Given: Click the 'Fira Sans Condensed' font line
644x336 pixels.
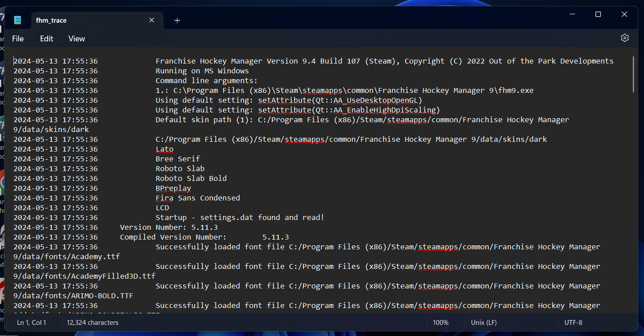Looking at the screenshot, I should click(198, 198).
